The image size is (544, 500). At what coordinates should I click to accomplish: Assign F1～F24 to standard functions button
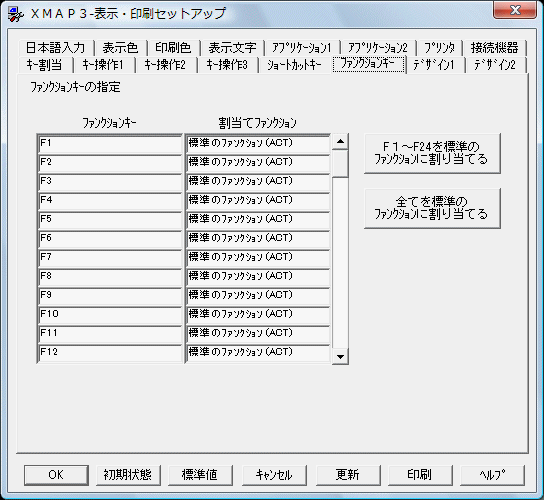coord(432,153)
